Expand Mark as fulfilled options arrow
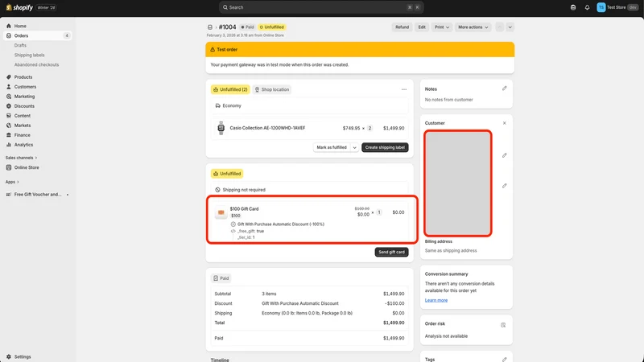The width and height of the screenshot is (644, 362). [x=354, y=147]
